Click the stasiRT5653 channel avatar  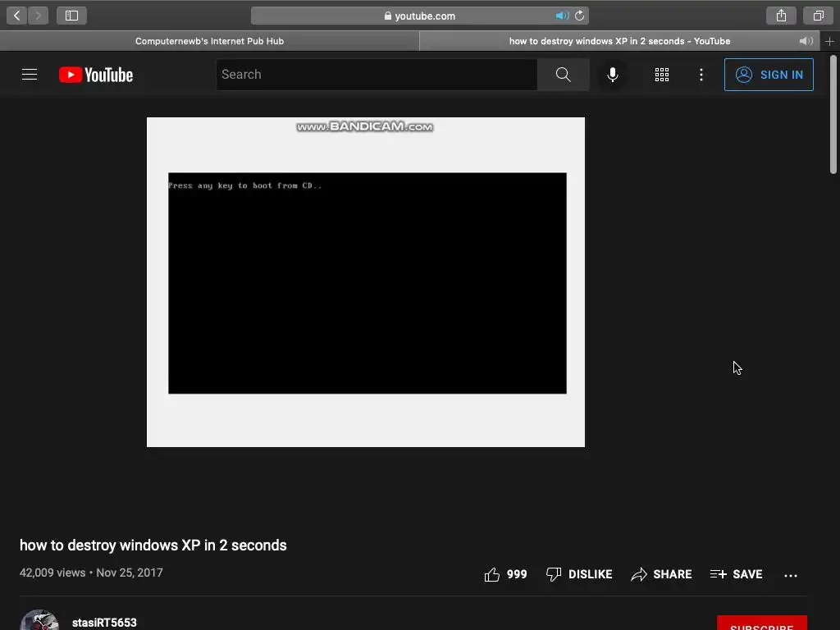coord(39,620)
